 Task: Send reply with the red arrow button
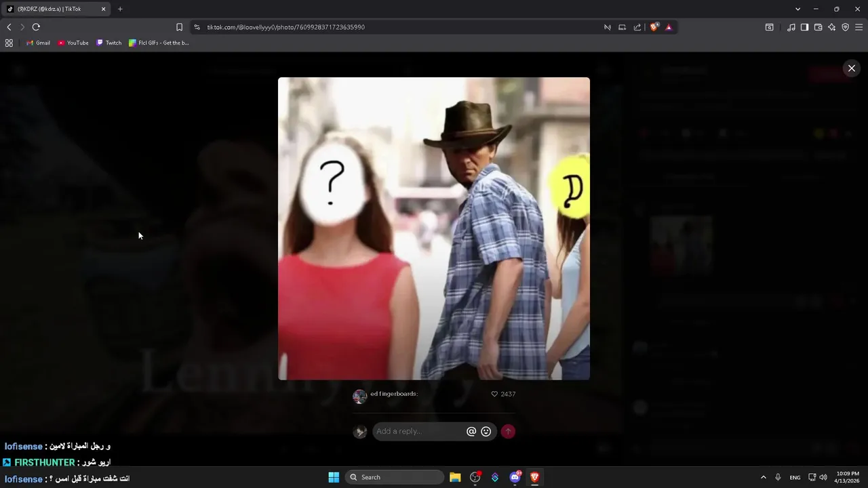[508, 432]
